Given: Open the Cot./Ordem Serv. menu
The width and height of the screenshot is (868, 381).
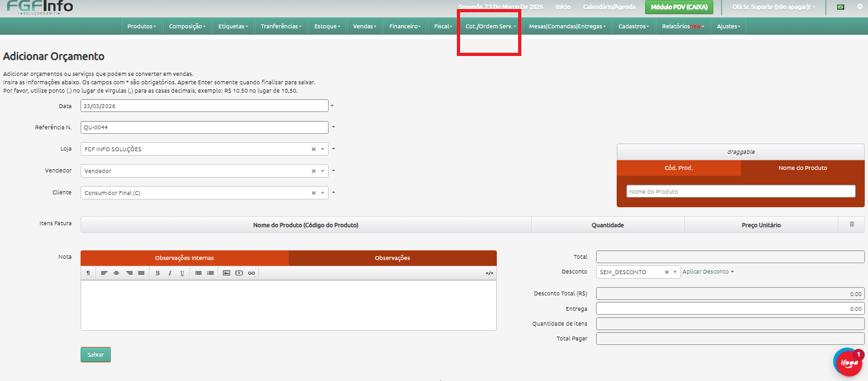Looking at the screenshot, I should pyautogui.click(x=490, y=26).
